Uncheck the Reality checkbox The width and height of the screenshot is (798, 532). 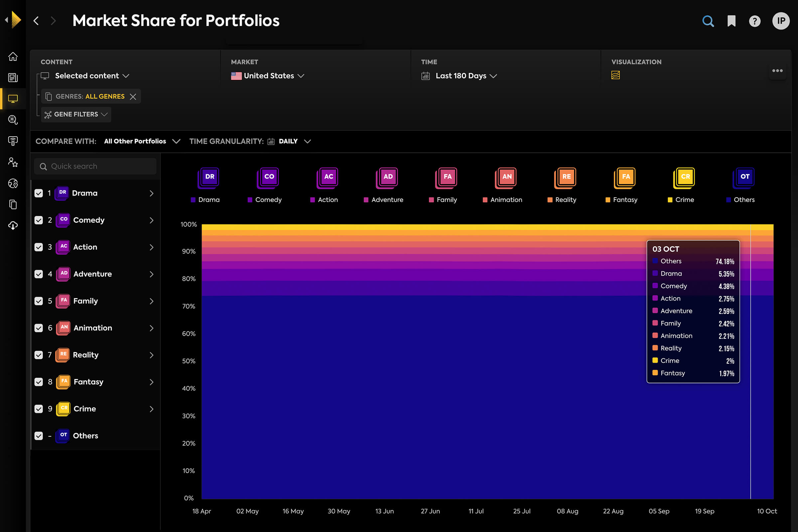click(39, 355)
